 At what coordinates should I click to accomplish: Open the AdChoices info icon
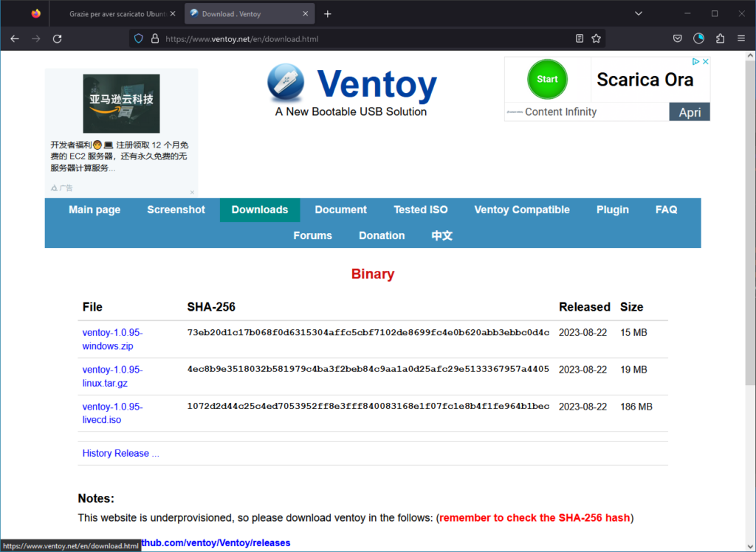695,62
